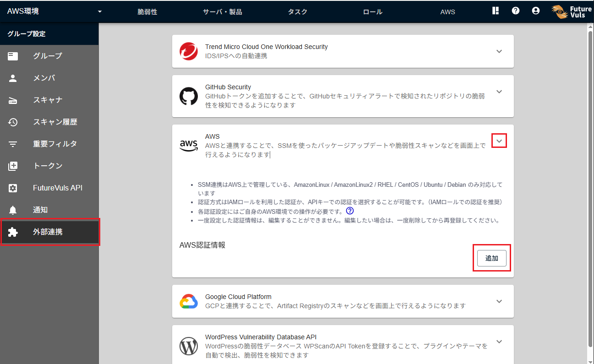Select グループ in the sidebar menu

(49, 56)
